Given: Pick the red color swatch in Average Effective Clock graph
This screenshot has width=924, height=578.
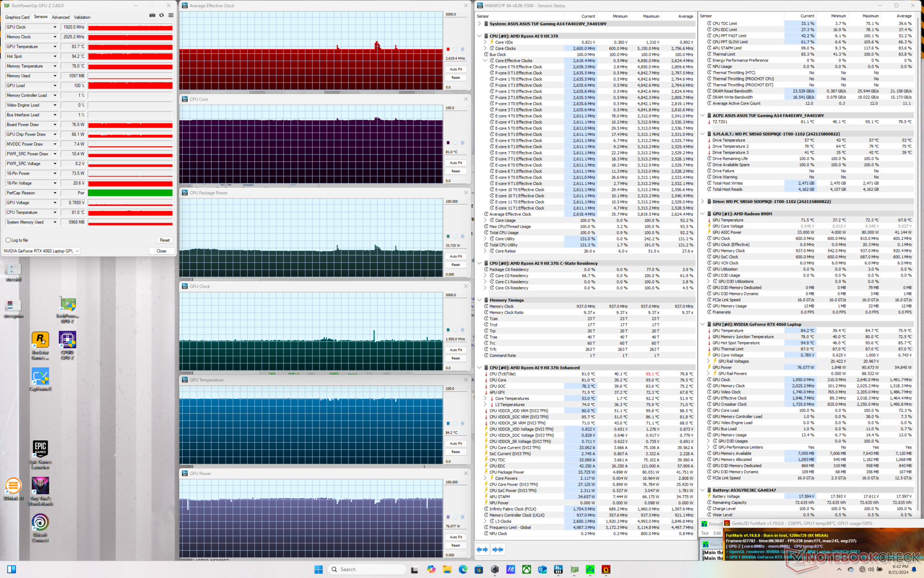Looking at the screenshot, I should [x=448, y=49].
